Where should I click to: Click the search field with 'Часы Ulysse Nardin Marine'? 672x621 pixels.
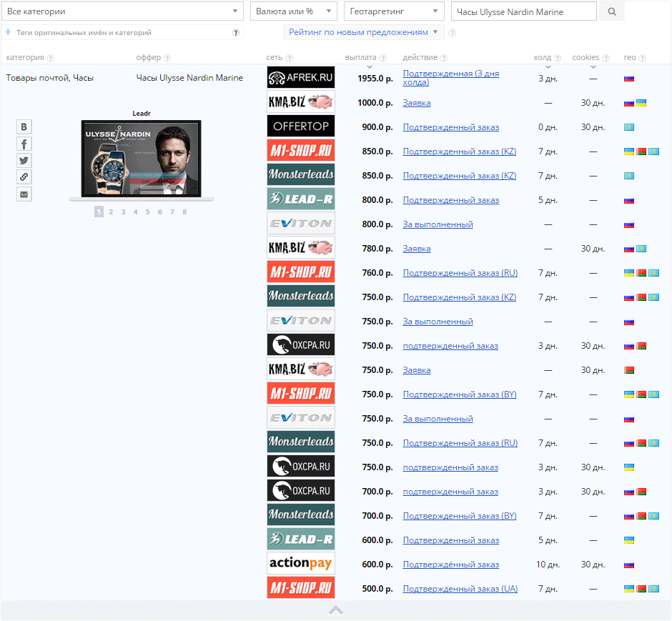523,11
